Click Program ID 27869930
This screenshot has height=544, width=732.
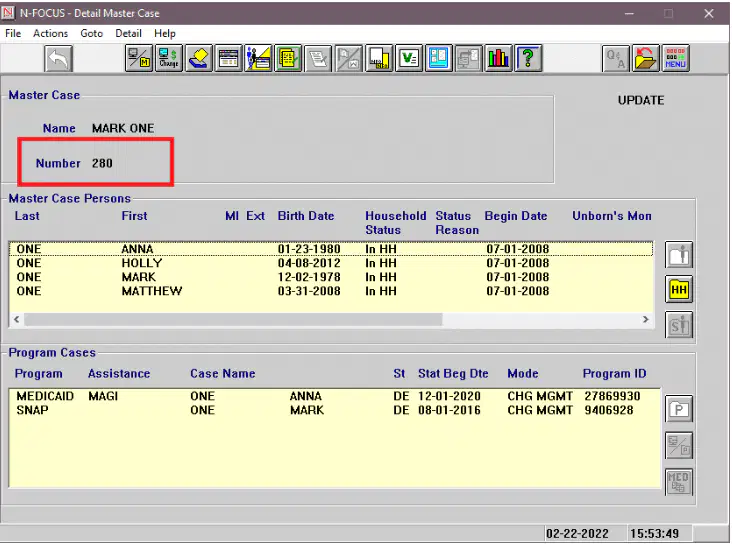(x=612, y=396)
